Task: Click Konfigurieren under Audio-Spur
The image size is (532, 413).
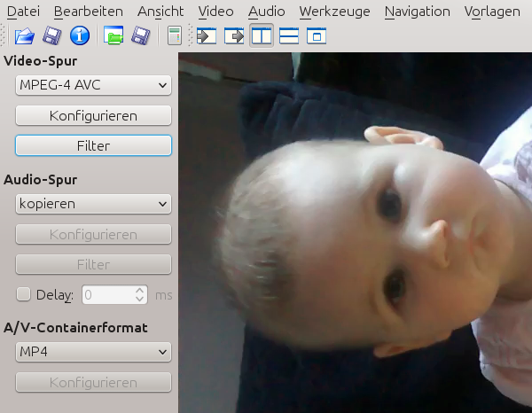Action: click(x=93, y=234)
